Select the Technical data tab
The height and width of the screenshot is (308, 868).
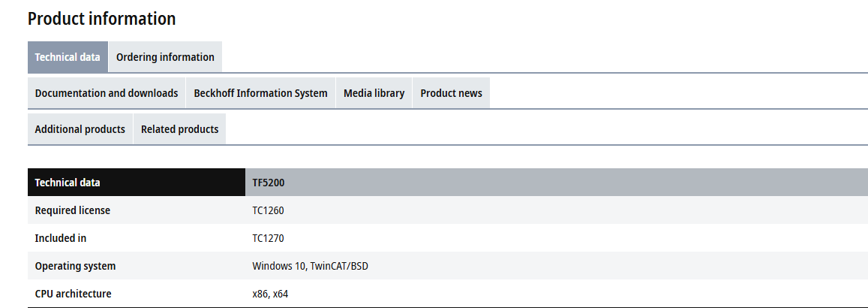pyautogui.click(x=68, y=57)
